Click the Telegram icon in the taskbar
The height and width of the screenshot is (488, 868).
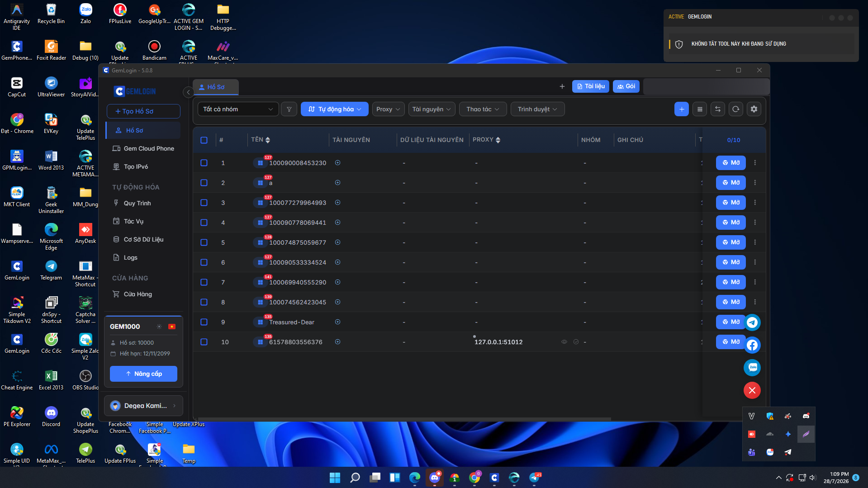click(x=534, y=478)
